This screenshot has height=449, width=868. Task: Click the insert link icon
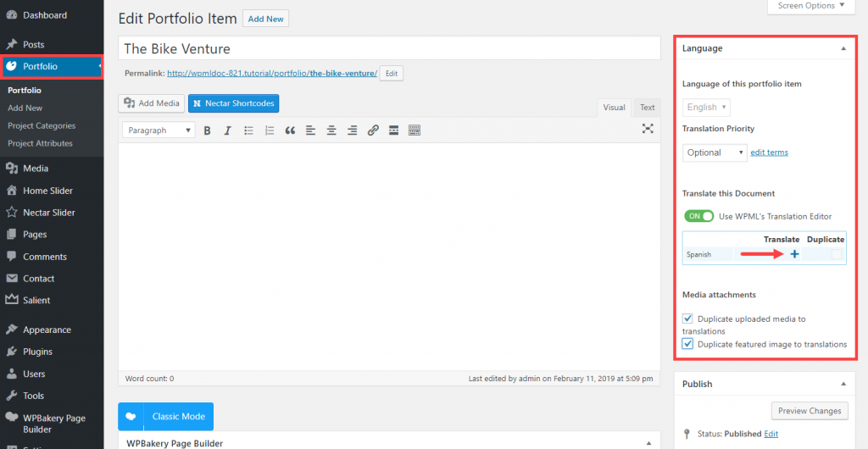373,130
